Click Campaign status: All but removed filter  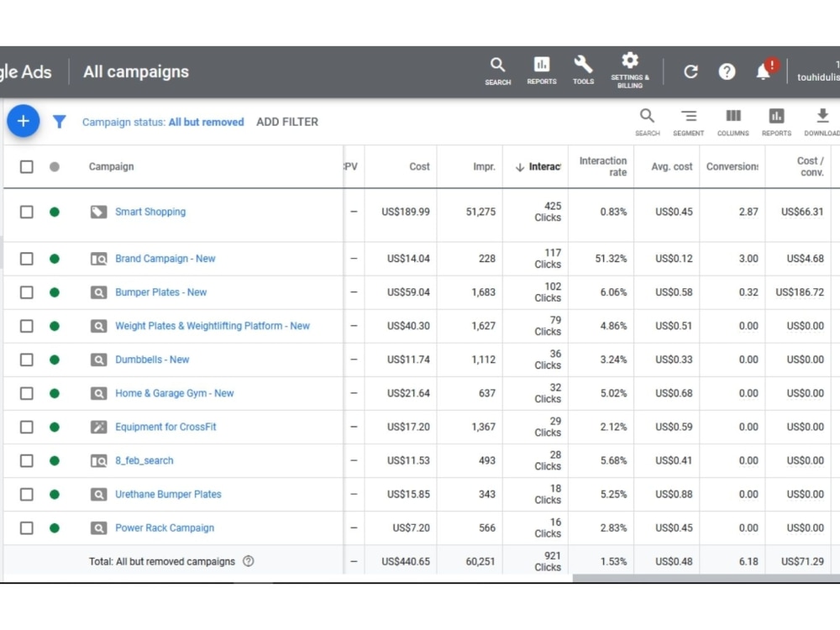163,122
